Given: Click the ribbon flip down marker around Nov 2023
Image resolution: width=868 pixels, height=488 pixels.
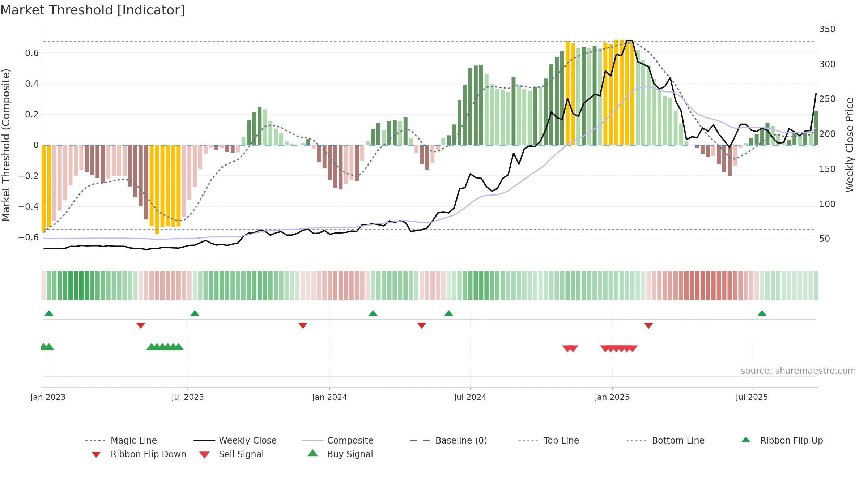Looking at the screenshot, I should (303, 326).
